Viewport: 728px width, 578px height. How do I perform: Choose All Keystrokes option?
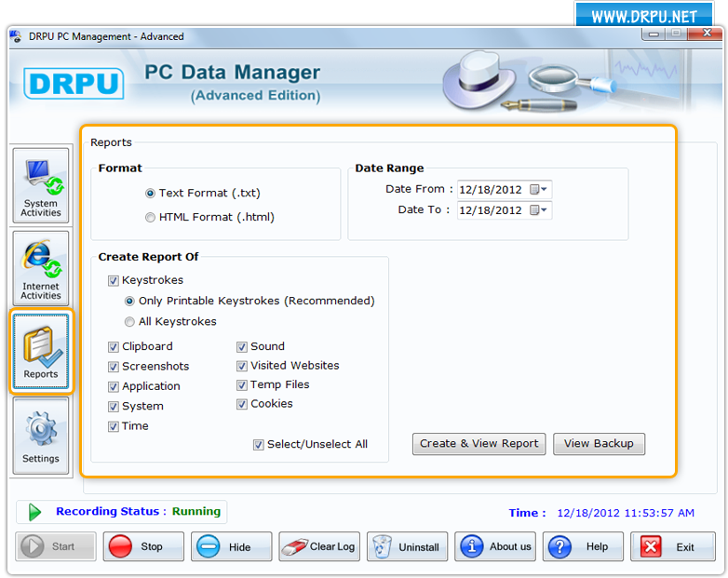coord(129,322)
